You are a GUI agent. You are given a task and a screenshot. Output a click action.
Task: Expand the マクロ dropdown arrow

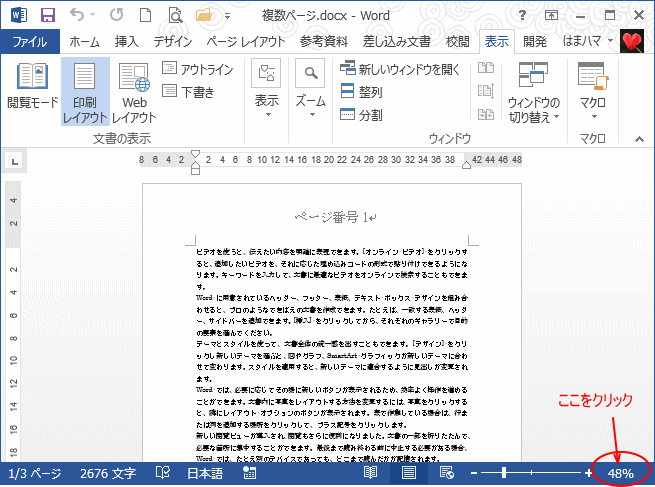(594, 117)
